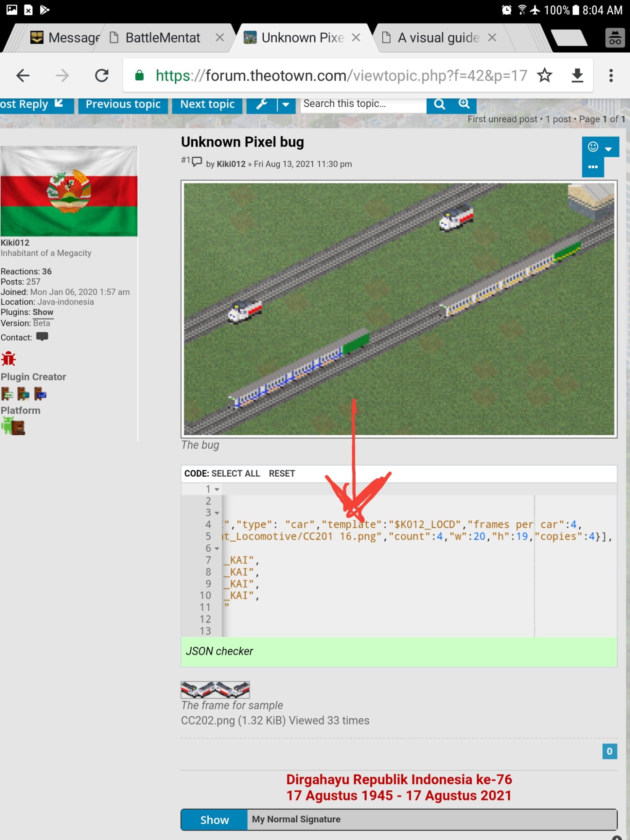The width and height of the screenshot is (630, 840).
Task: Click the 'Beta' version text
Action: (x=42, y=323)
